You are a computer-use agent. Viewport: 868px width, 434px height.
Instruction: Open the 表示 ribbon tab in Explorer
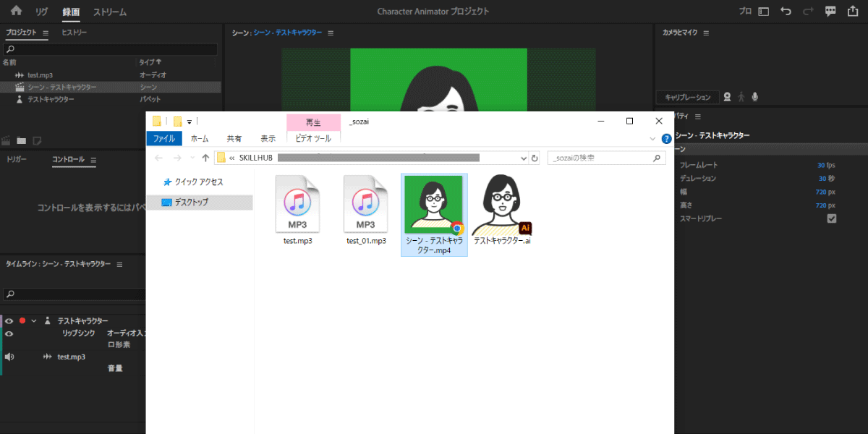tap(268, 138)
